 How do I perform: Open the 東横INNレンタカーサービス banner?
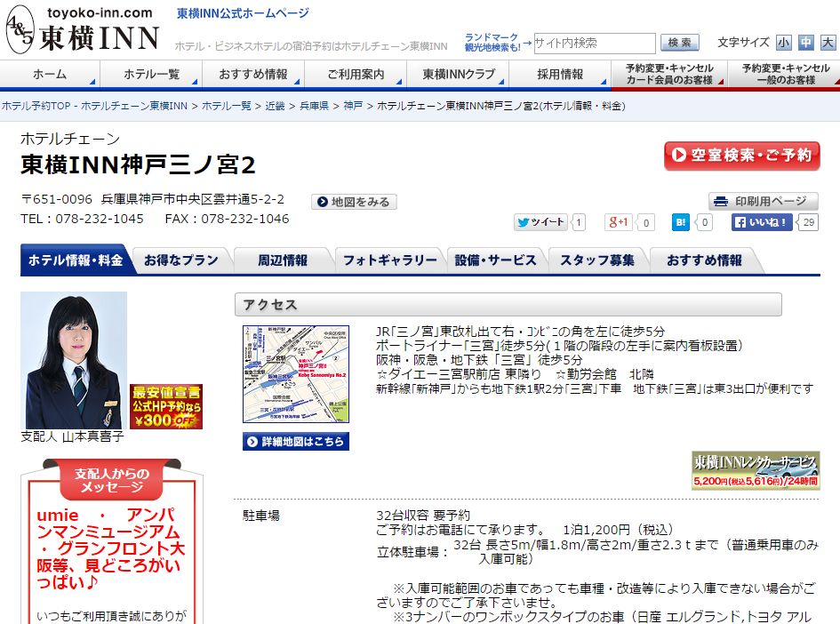click(x=756, y=470)
